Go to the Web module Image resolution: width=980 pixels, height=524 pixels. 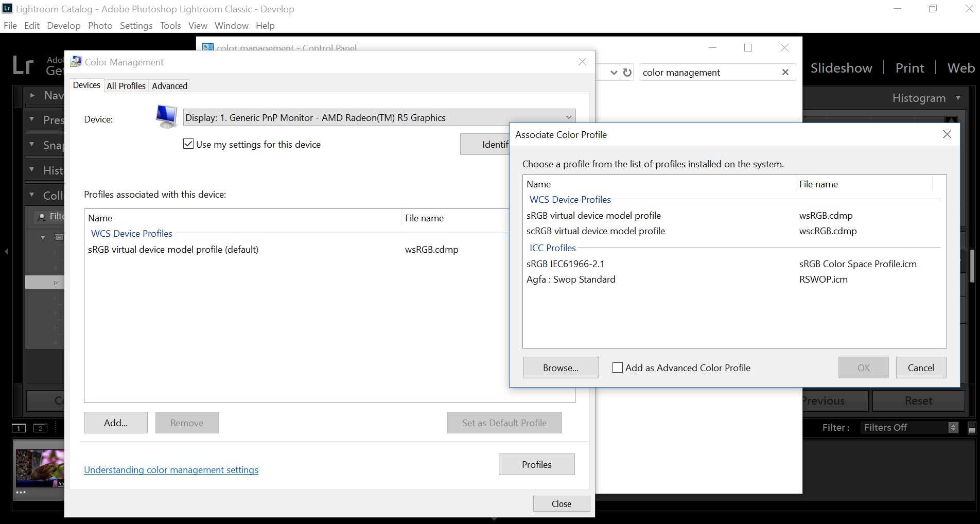point(961,68)
